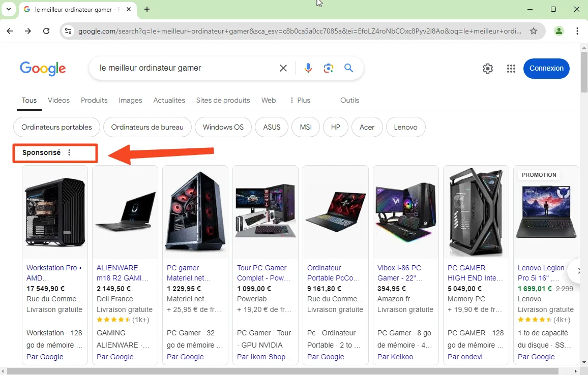Click the 17 549,90 € price
Image resolution: width=588 pixels, height=375 pixels.
(45, 289)
